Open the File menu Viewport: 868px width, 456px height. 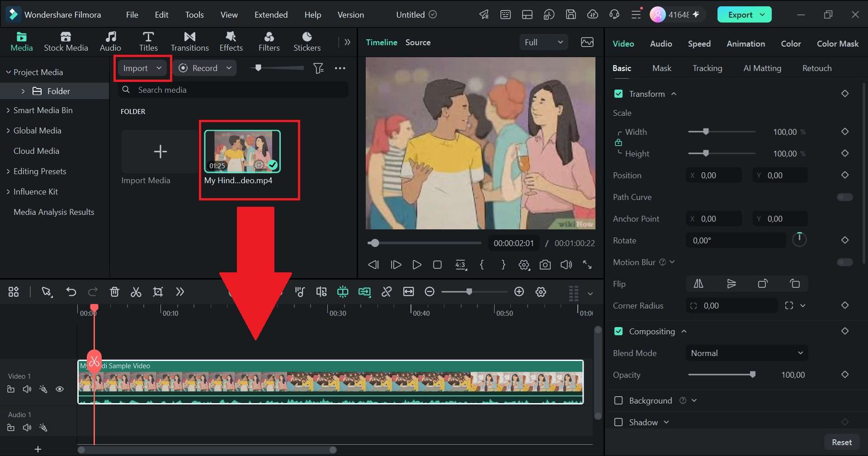click(x=132, y=14)
